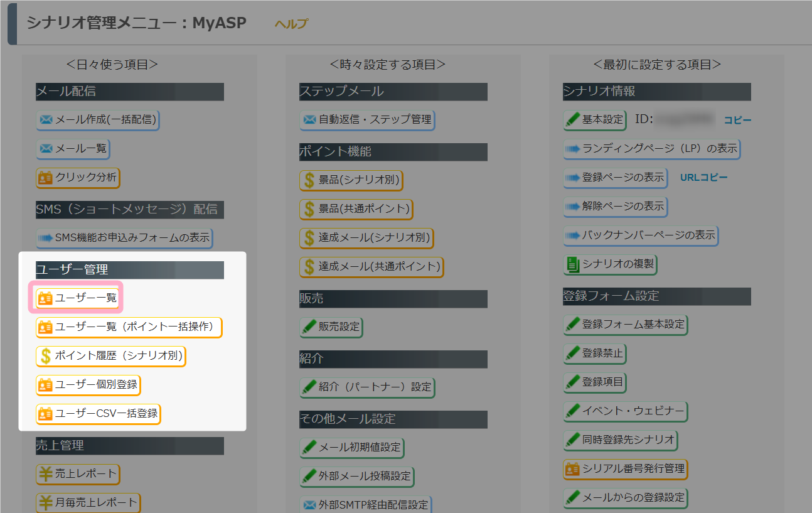Open 達成メール(共通ポイント) button
This screenshot has height=513, width=812.
[x=371, y=267]
